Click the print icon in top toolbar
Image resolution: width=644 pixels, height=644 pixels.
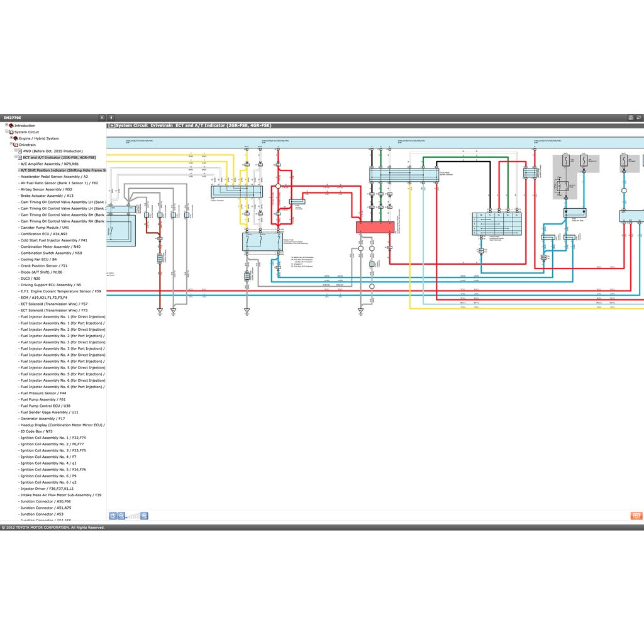[631, 118]
